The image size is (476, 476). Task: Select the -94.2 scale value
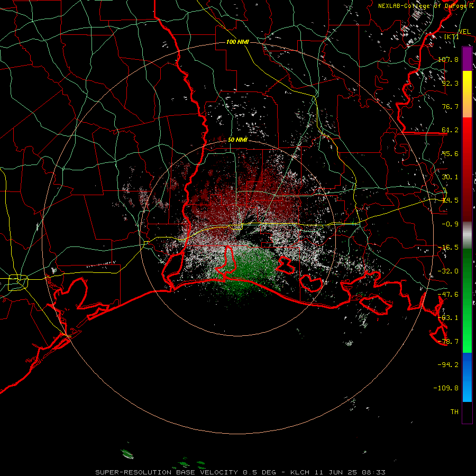coord(448,364)
